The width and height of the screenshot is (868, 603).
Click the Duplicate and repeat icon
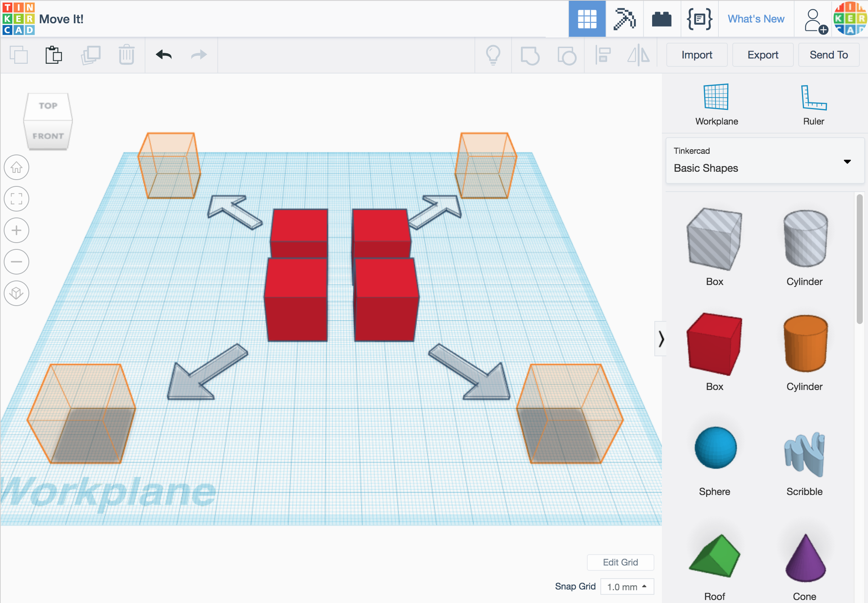click(x=90, y=55)
